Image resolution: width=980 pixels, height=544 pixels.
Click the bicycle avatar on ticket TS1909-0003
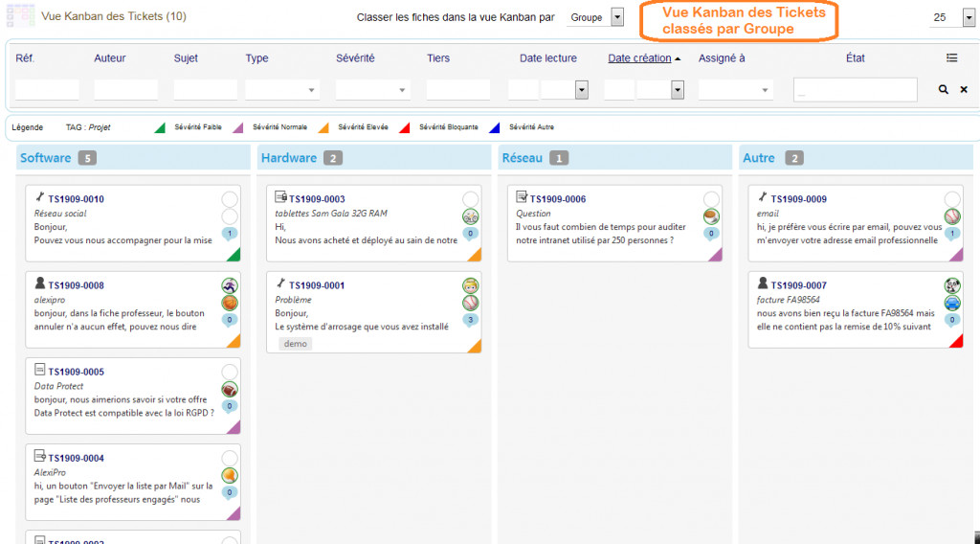point(470,217)
